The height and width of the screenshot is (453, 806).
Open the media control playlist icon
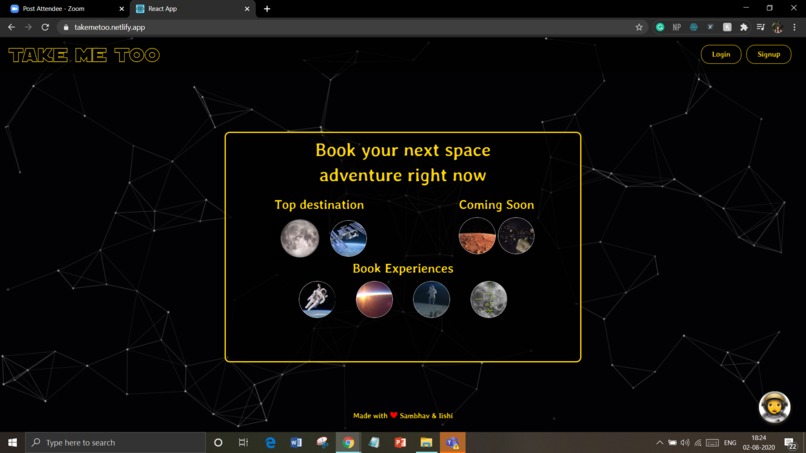tap(761, 27)
